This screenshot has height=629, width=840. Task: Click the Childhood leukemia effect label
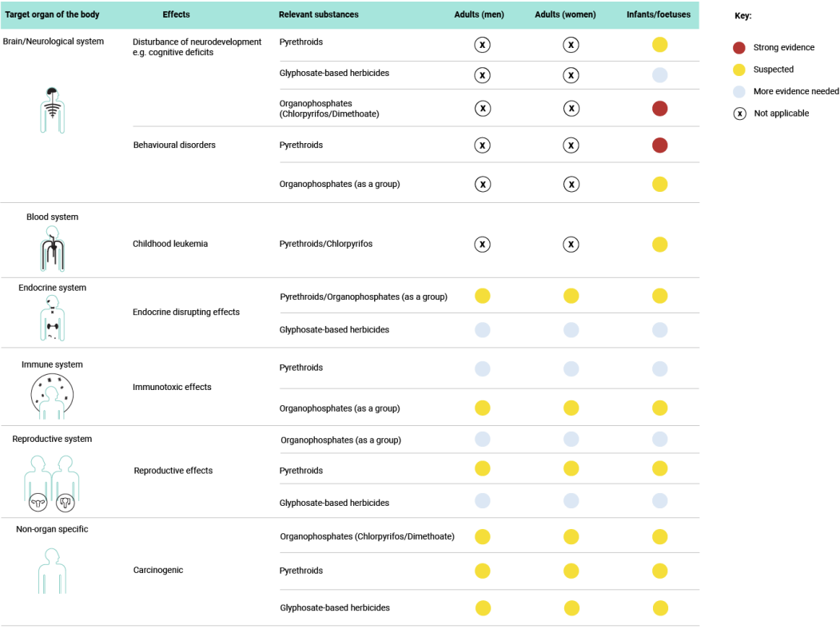click(170, 244)
